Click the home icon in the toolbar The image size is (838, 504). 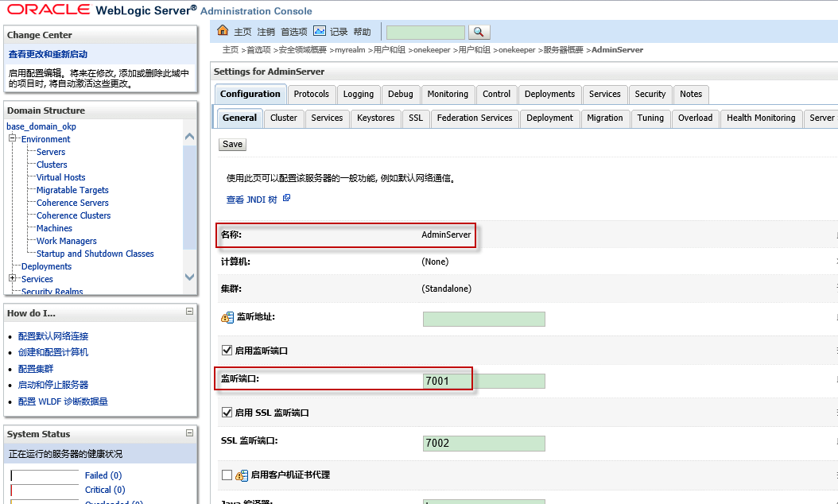click(223, 30)
